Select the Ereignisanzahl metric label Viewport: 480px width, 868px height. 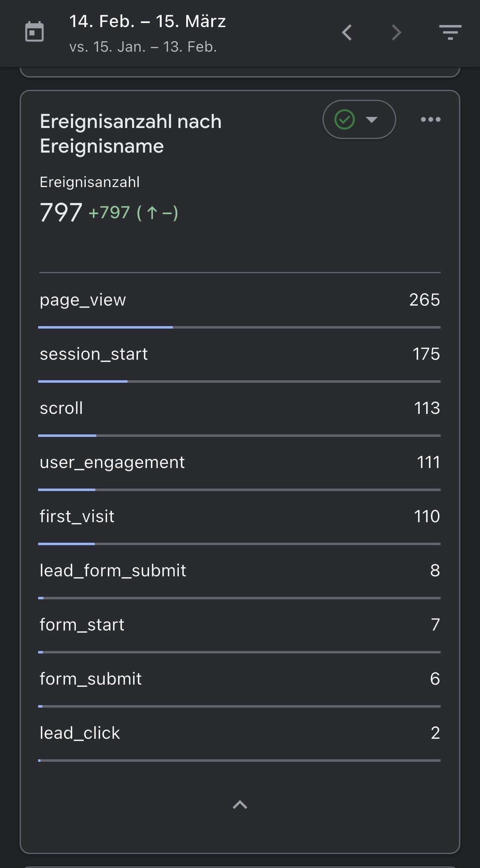(x=89, y=181)
